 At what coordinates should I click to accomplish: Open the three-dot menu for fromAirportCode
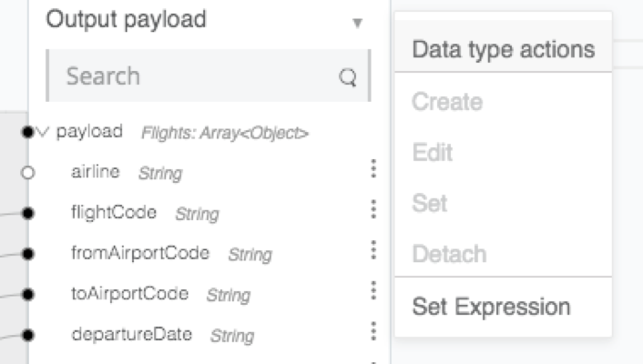coord(373,249)
